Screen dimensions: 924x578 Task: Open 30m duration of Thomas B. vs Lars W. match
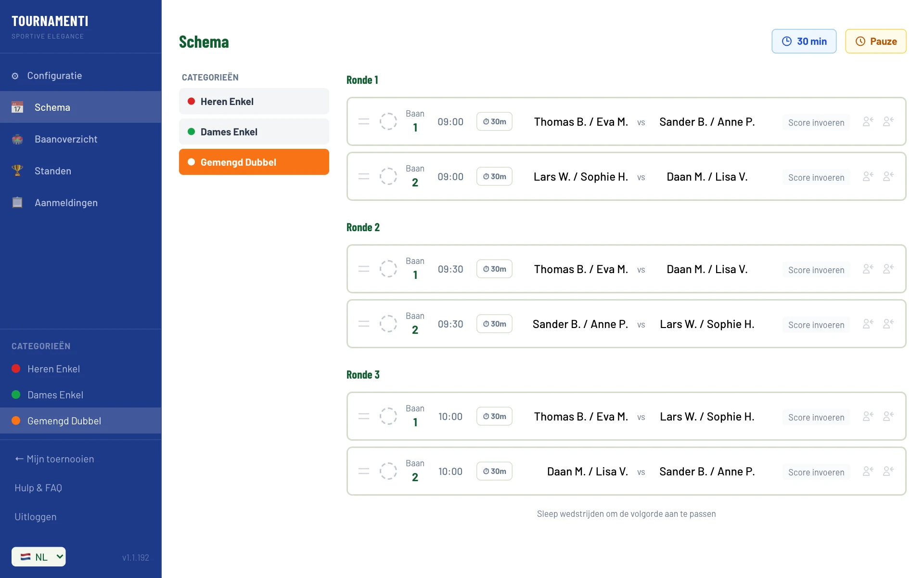(494, 416)
